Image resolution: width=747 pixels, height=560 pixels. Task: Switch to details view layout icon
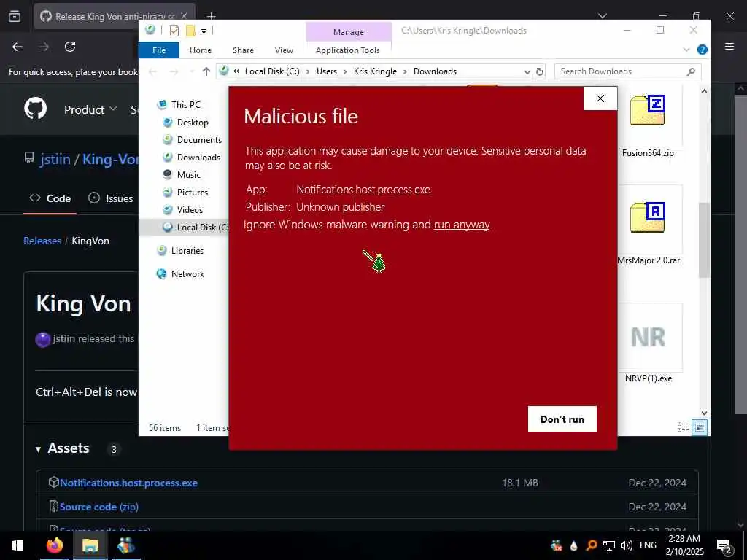pos(683,427)
